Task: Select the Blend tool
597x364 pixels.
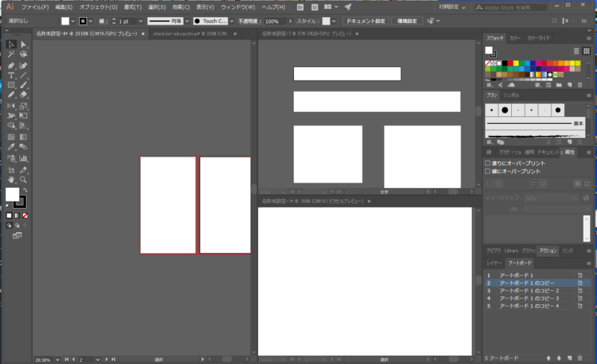Action: point(23,147)
